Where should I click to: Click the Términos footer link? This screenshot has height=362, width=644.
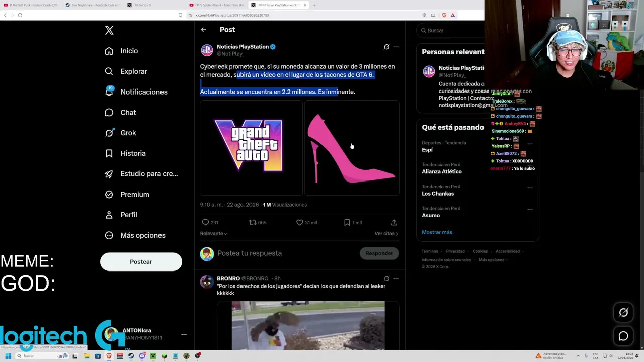tap(430, 251)
